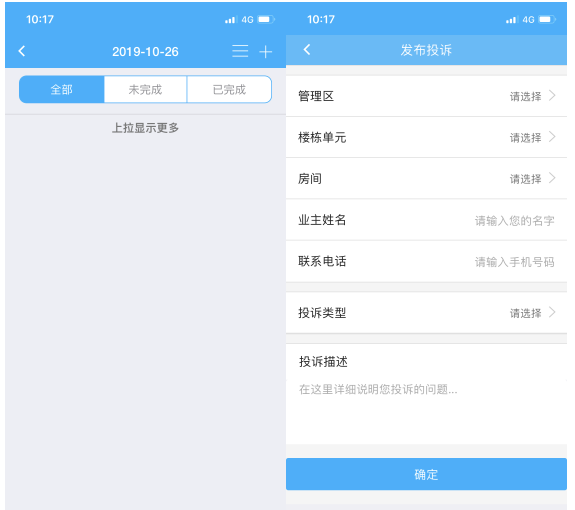Tap back arrow beside 2019-10-26 title
The image size is (575, 510).
(x=22, y=51)
